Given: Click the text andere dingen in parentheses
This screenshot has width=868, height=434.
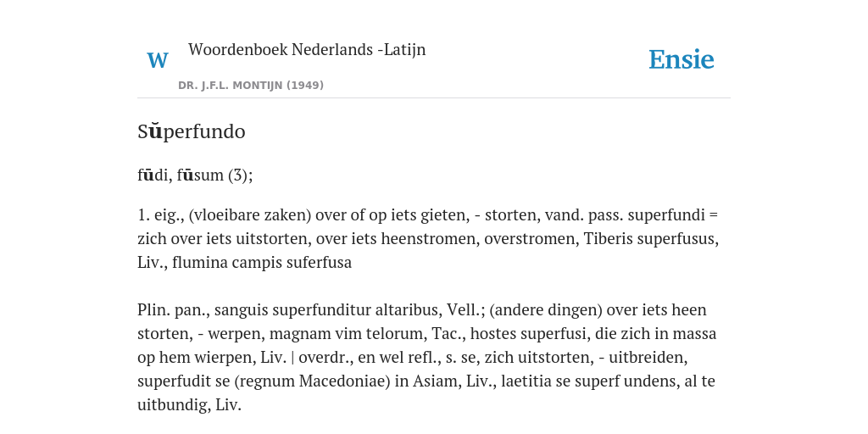Looking at the screenshot, I should coord(546,310).
